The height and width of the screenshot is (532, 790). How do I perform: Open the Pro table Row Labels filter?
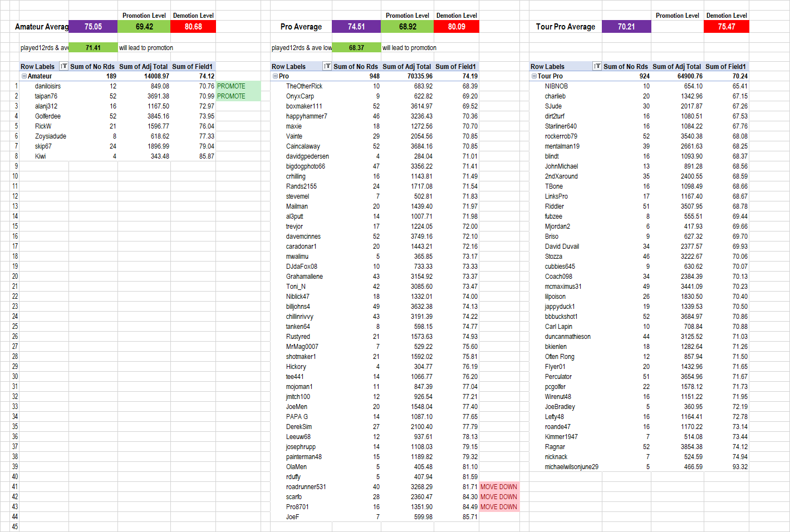tap(327, 66)
